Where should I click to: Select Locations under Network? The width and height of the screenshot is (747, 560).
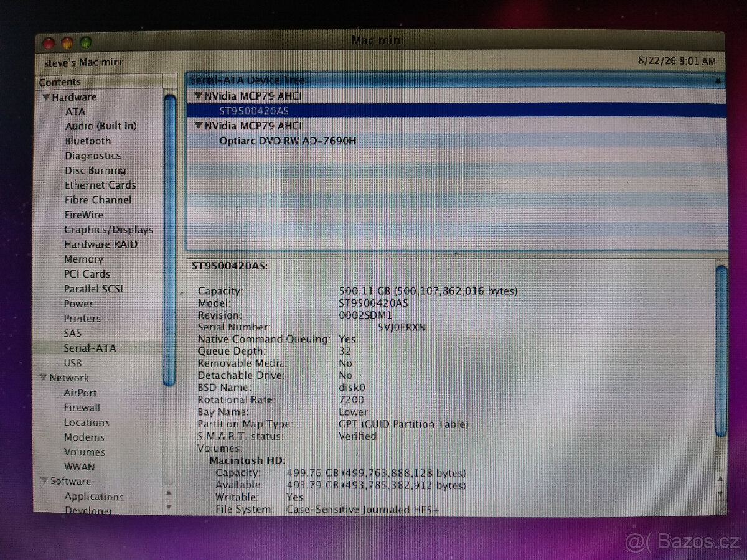pyautogui.click(x=87, y=422)
